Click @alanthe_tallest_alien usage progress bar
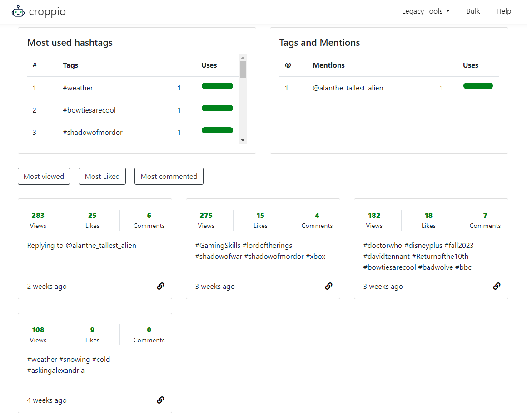The width and height of the screenshot is (527, 420). pos(478,86)
